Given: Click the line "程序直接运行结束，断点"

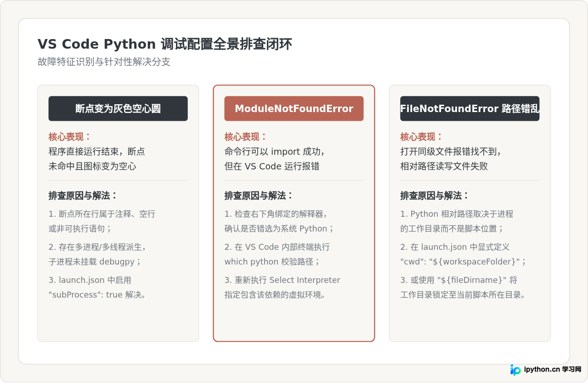Looking at the screenshot, I should click(x=97, y=152).
